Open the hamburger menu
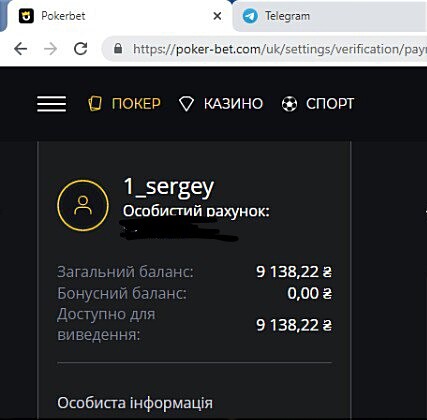This screenshot has width=427, height=420. coord(51,104)
